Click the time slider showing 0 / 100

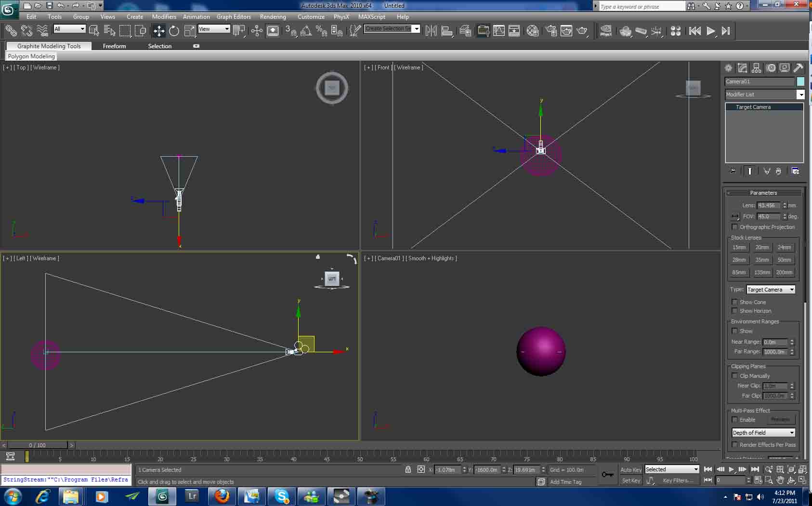pyautogui.click(x=38, y=445)
